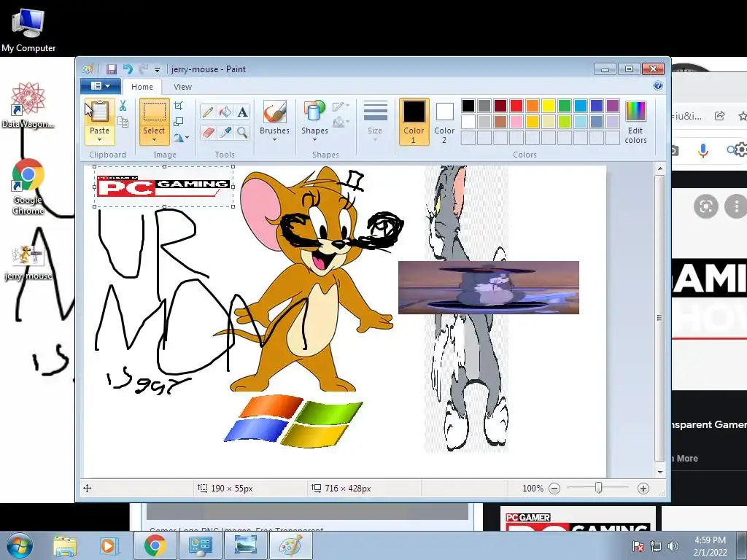This screenshot has width=747, height=560.
Task: Open Chrome taskbar button
Action: (155, 545)
